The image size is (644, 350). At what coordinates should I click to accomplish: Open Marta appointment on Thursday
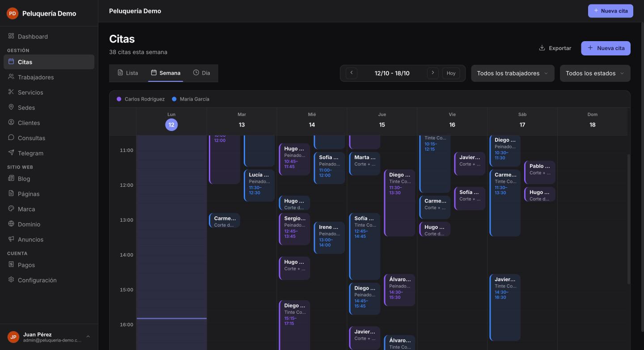(365, 164)
